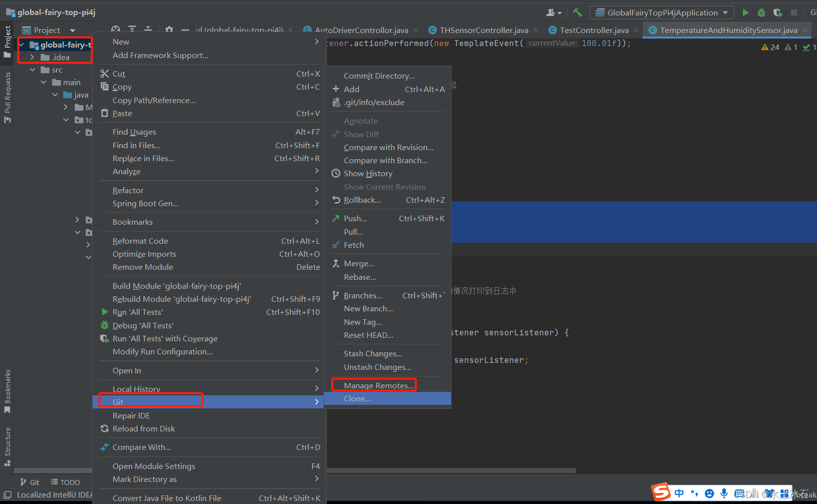This screenshot has height=504, width=817.
Task: Click the Show History clock icon
Action: coord(336,173)
